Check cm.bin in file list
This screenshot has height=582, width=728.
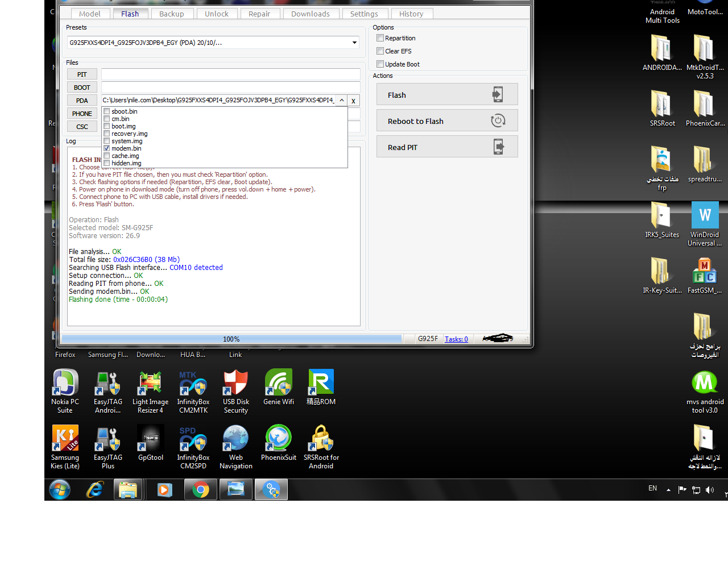[106, 119]
